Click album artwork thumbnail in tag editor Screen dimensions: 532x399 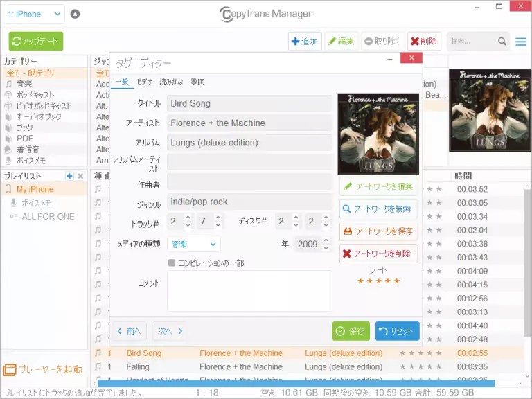click(378, 134)
